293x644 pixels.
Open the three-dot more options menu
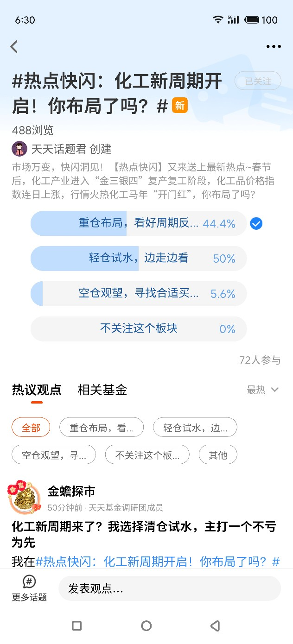coord(274,46)
